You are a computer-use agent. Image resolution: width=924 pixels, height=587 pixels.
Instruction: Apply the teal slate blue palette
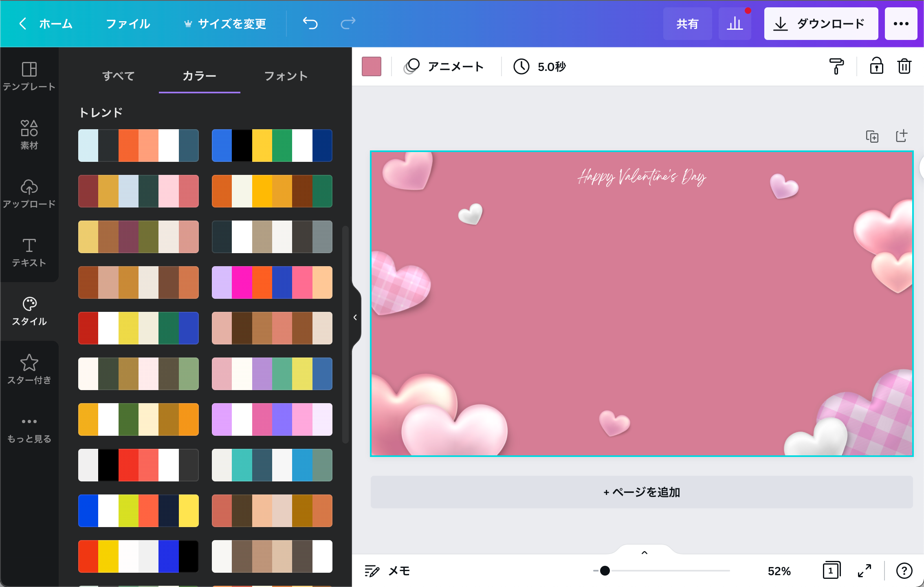click(x=272, y=465)
